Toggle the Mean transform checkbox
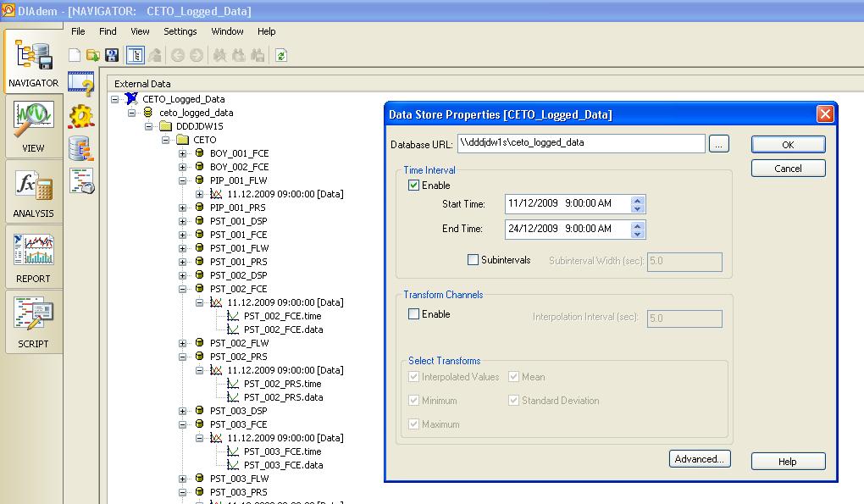 [513, 377]
